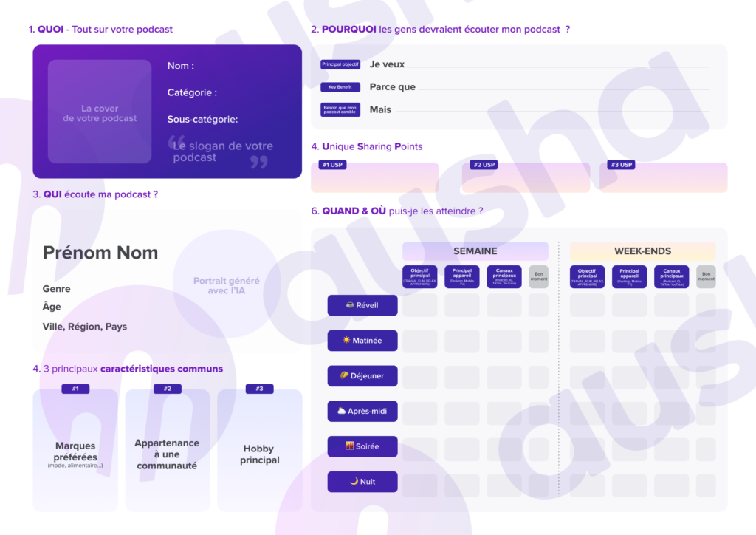Click the Ville, Région, Pays label
The width and height of the screenshot is (756, 535).
tap(85, 327)
